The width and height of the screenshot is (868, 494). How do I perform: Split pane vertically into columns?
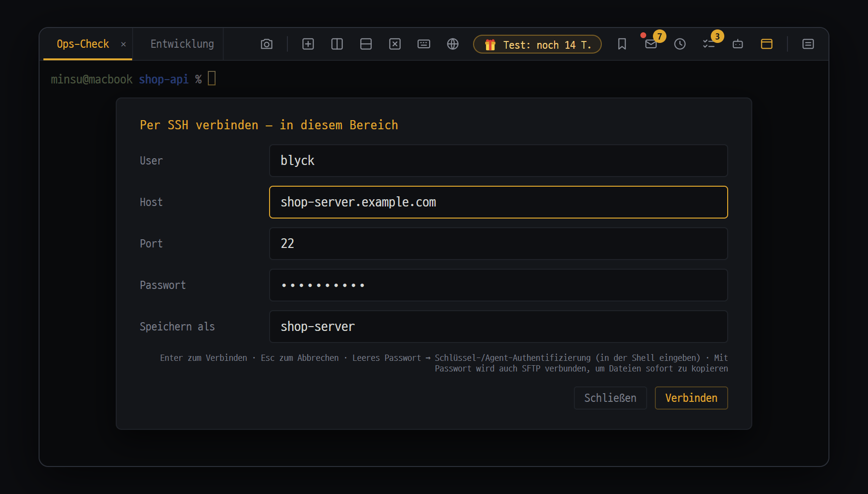(x=337, y=44)
